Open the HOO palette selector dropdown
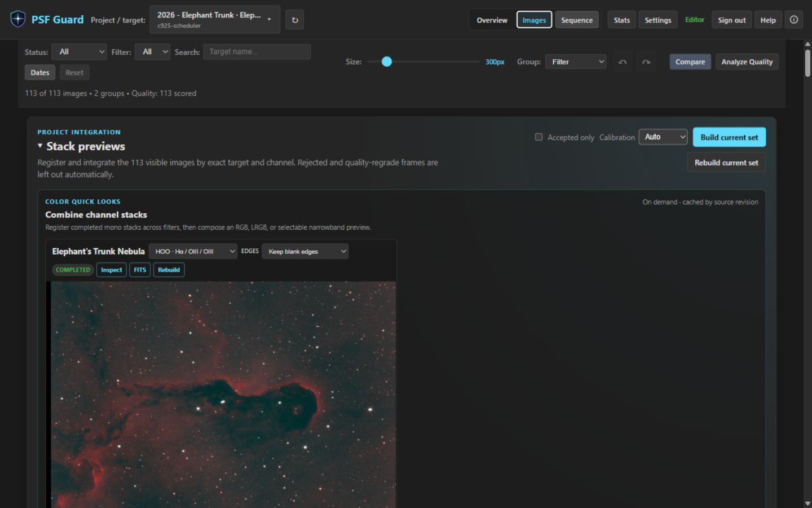This screenshot has height=508, width=812. [193, 251]
